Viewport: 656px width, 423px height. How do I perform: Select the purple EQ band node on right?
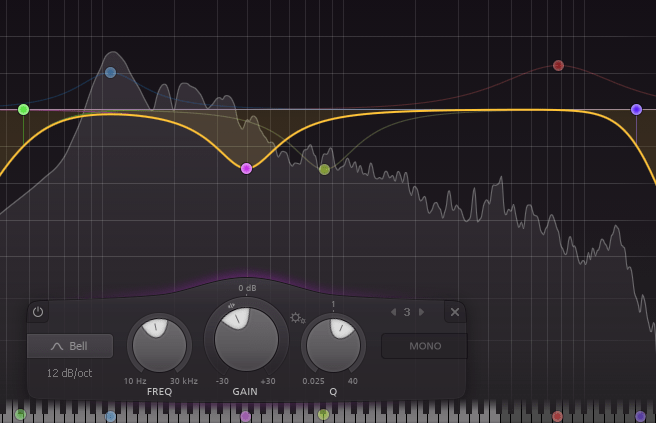[636, 109]
